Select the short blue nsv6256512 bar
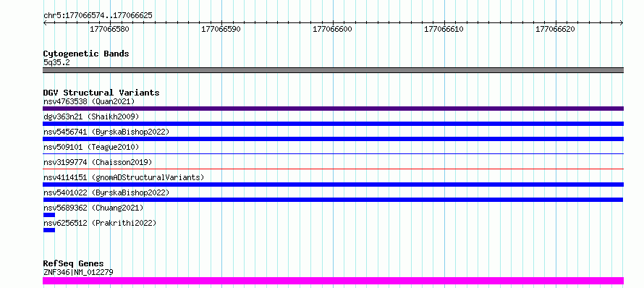This screenshot has height=288, width=644. coord(49,230)
